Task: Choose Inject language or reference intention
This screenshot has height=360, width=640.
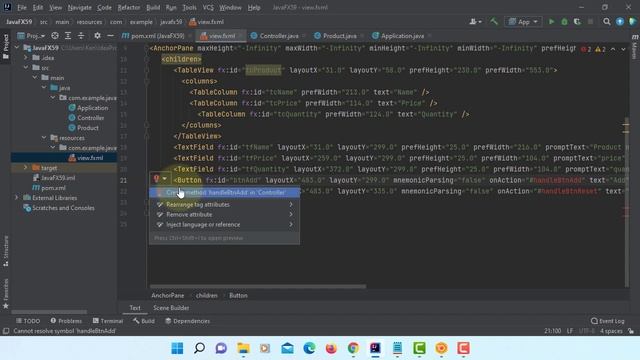Action: 224,224
